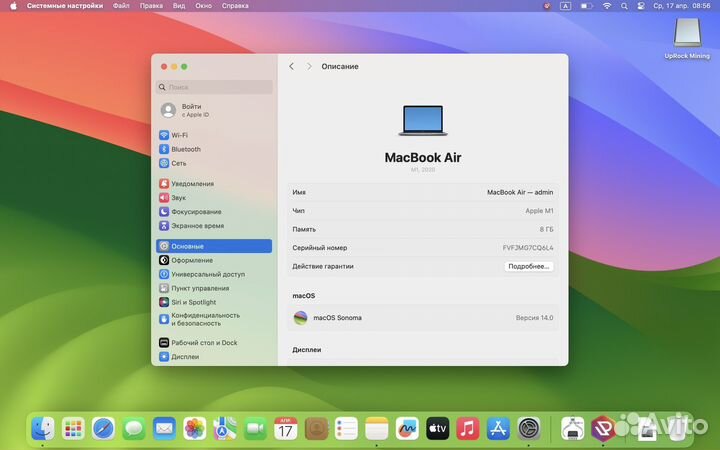720x450 pixels.
Task: Select Сеть in the sidebar
Action: point(214,163)
